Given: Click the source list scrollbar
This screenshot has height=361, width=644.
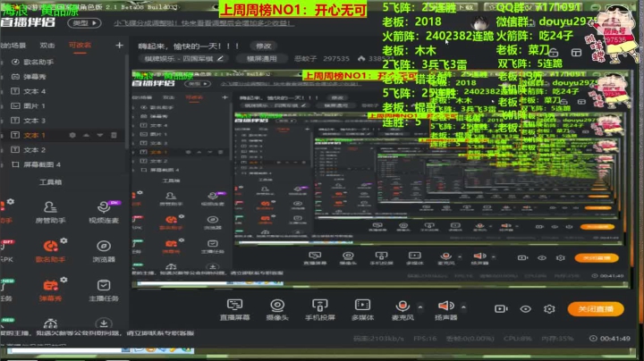Looking at the screenshot, I should [127, 103].
